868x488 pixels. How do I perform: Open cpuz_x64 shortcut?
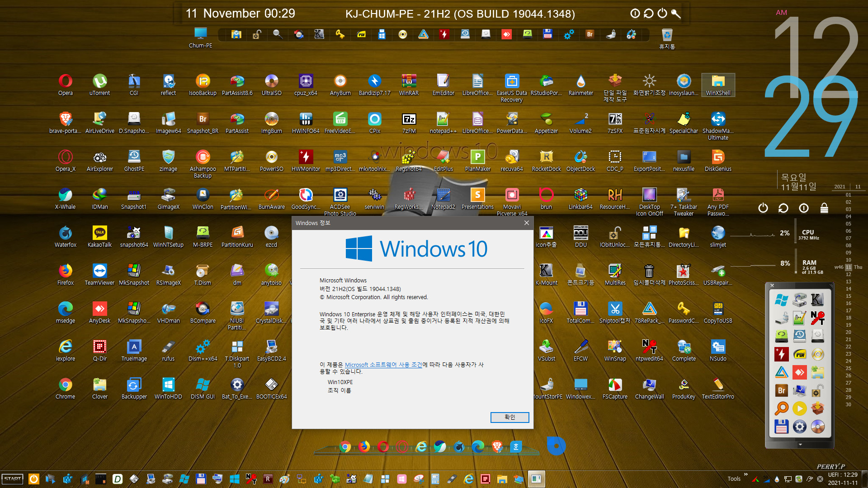click(306, 84)
